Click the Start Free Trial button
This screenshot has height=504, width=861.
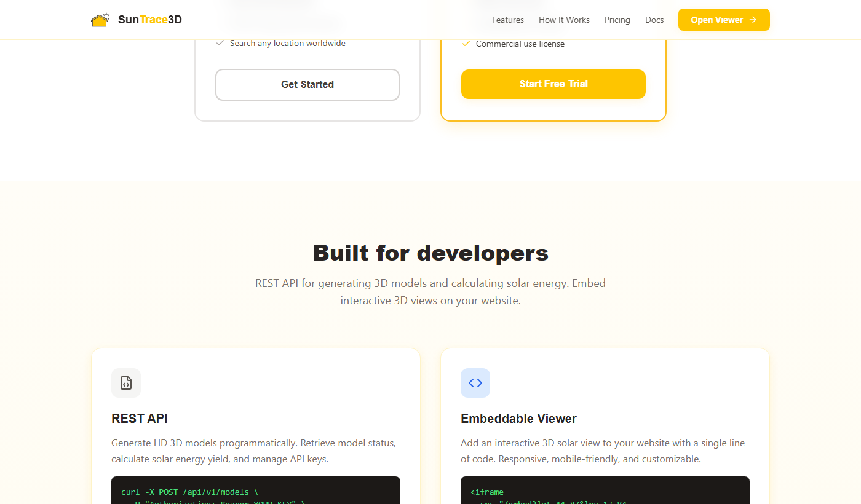point(553,84)
